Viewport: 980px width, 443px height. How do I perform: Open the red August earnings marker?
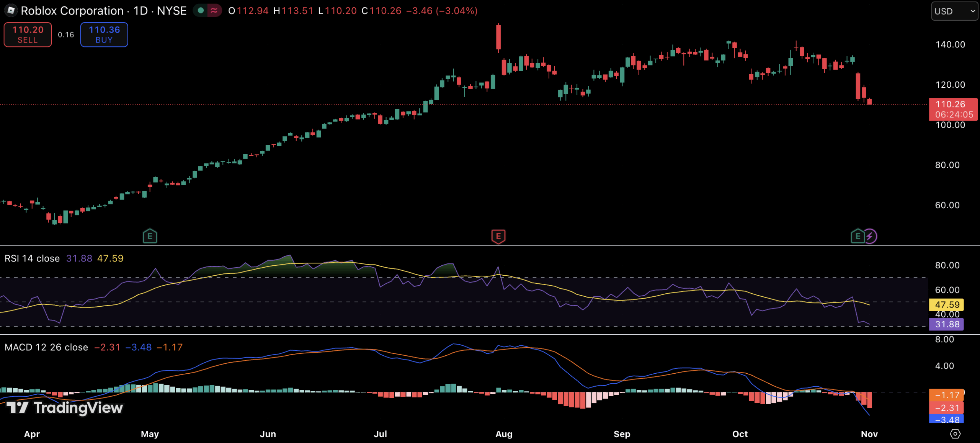(x=498, y=236)
